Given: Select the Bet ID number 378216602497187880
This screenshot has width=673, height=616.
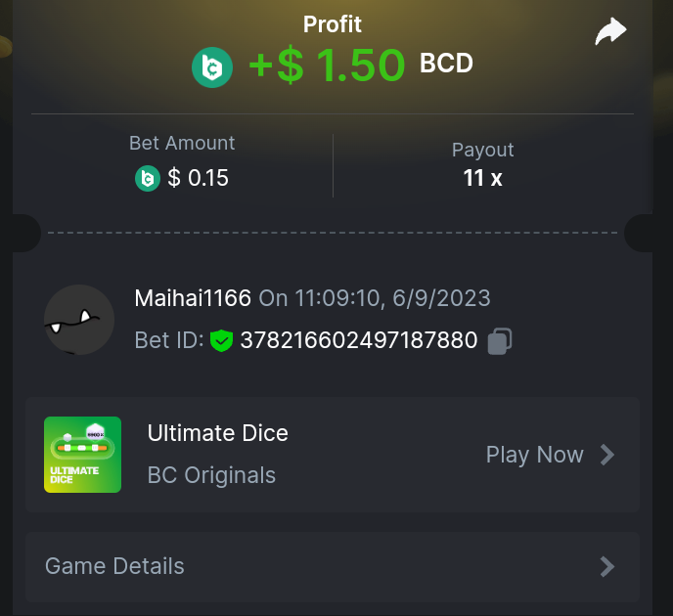Looking at the screenshot, I should point(359,340).
